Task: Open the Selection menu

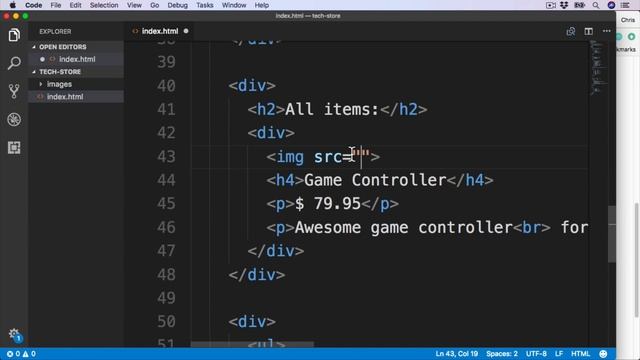Action: [x=104, y=5]
